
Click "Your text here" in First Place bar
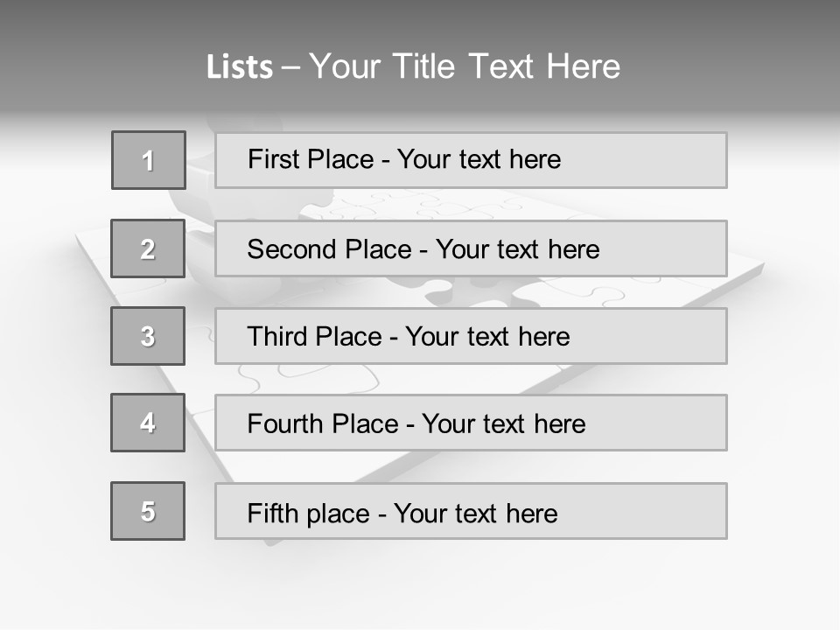479,159
